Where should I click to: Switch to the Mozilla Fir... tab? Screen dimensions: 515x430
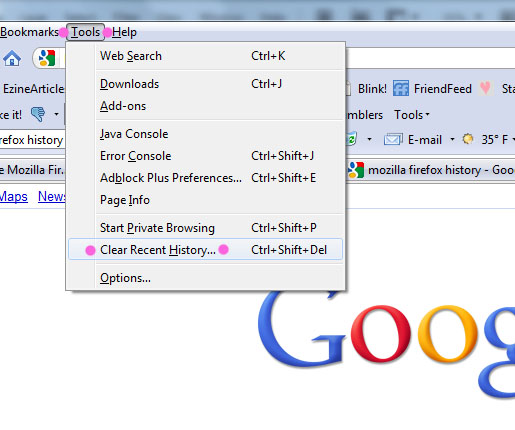click(x=32, y=170)
